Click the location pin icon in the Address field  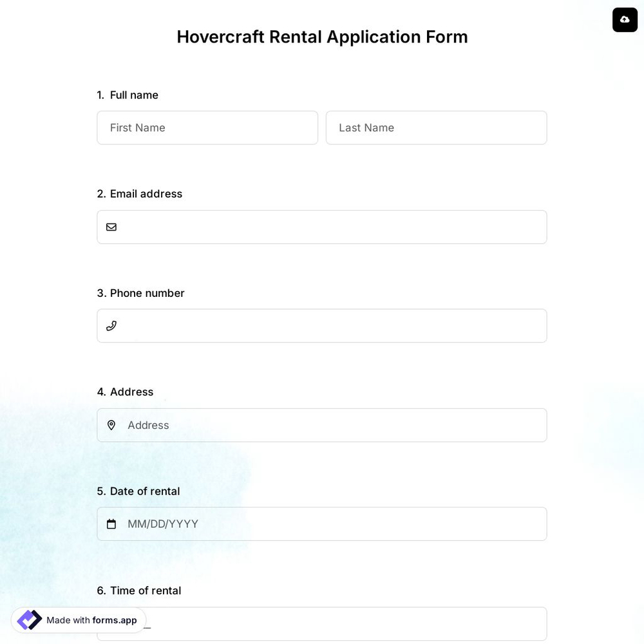tap(111, 425)
